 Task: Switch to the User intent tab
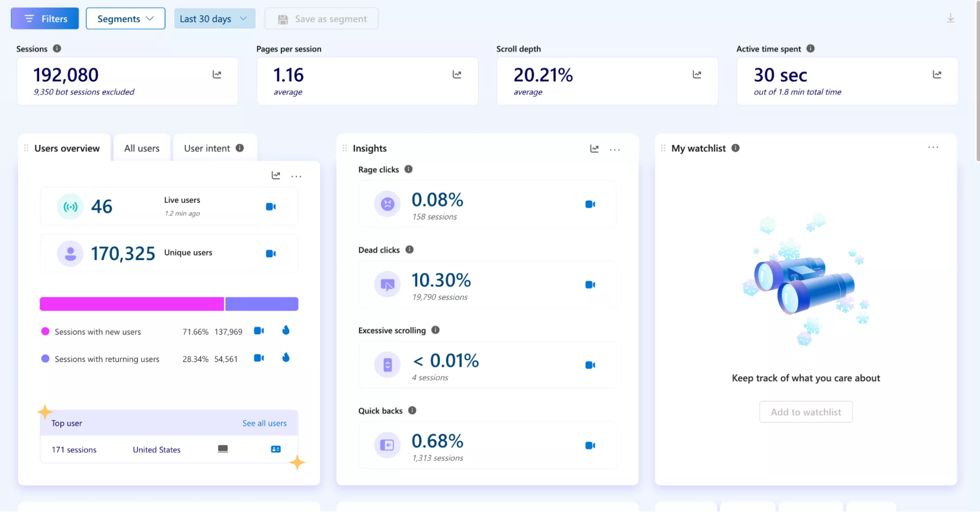click(x=207, y=148)
